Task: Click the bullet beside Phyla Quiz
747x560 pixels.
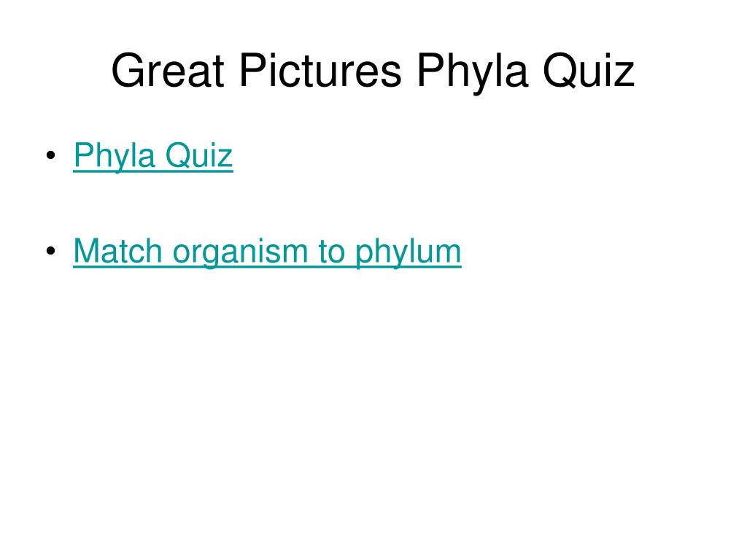Action: coord(51,155)
